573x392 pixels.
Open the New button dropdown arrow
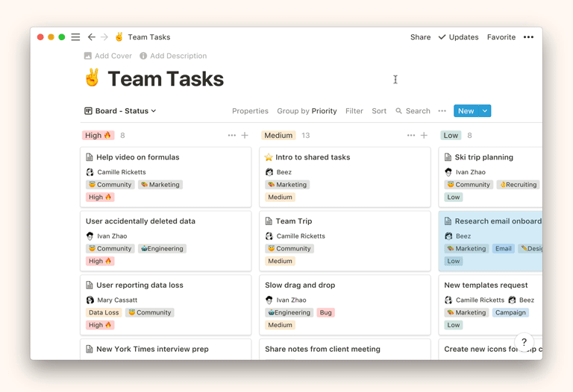coord(485,111)
